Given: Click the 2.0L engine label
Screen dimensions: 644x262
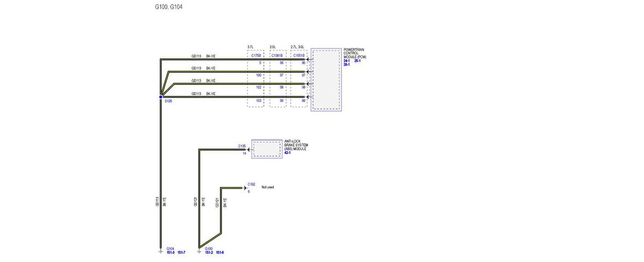Looking at the screenshot, I should (273, 47).
